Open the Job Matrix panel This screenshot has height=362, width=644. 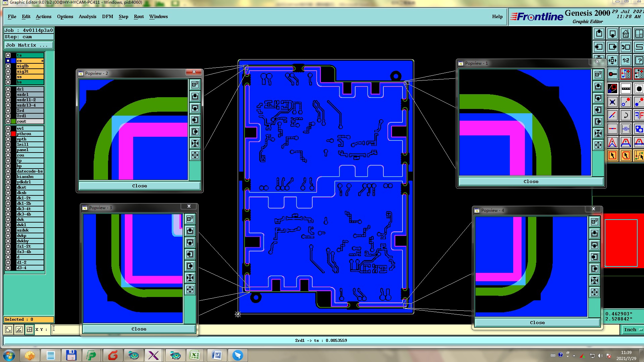coord(29,45)
